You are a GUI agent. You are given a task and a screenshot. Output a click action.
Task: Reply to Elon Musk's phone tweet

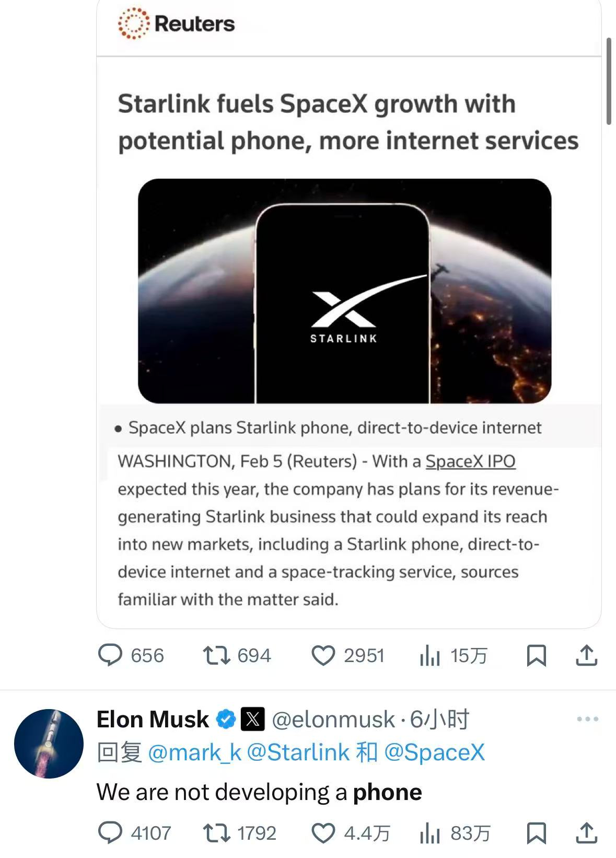click(111, 833)
